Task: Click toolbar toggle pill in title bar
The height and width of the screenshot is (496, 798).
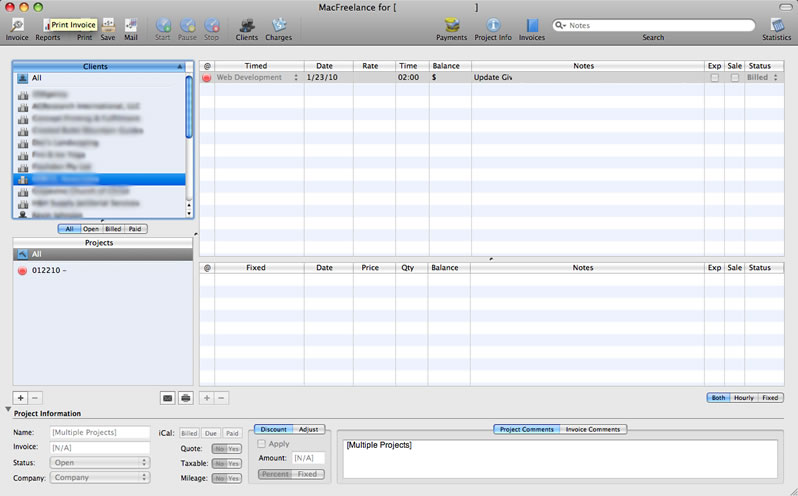Action: tap(786, 7)
